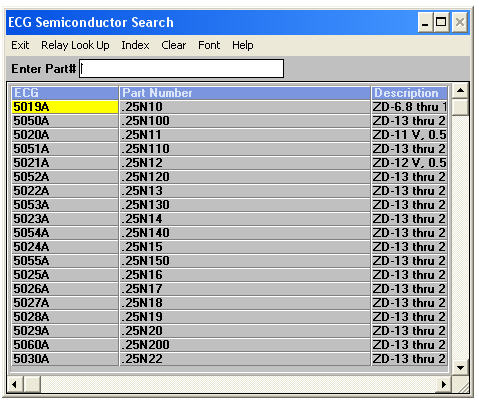Click the Part Number column header
This screenshot has height=402, width=479.
point(245,93)
